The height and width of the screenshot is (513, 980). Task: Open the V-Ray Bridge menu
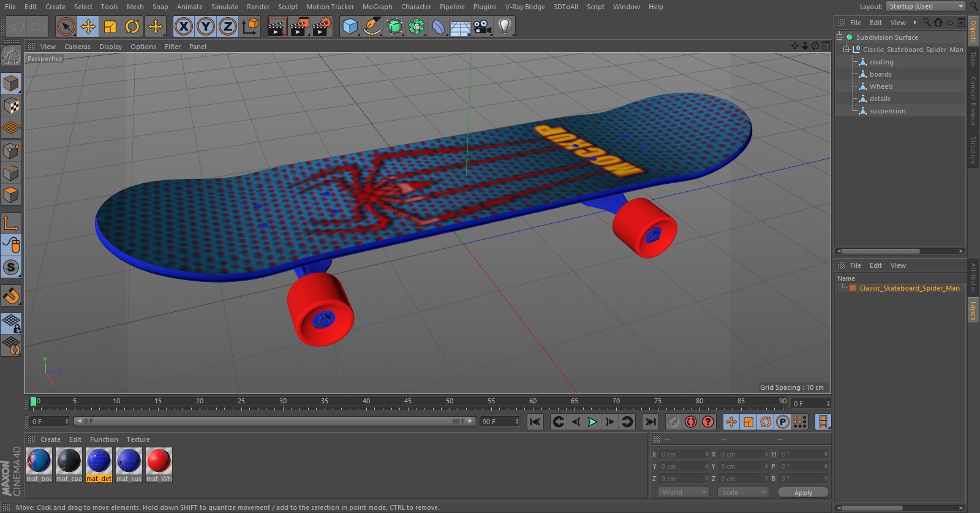tap(525, 7)
